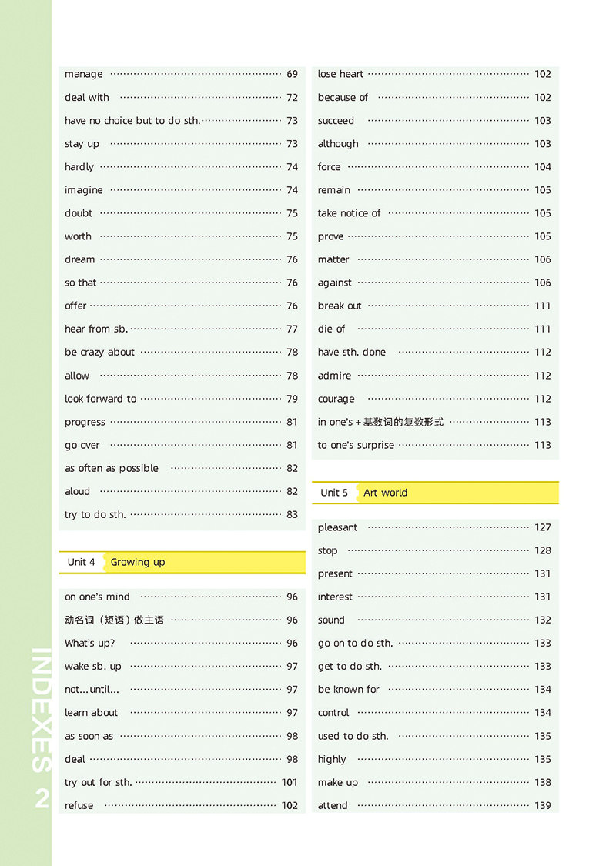
Task: Click the "used to do sth." entry
Action: 353,736
